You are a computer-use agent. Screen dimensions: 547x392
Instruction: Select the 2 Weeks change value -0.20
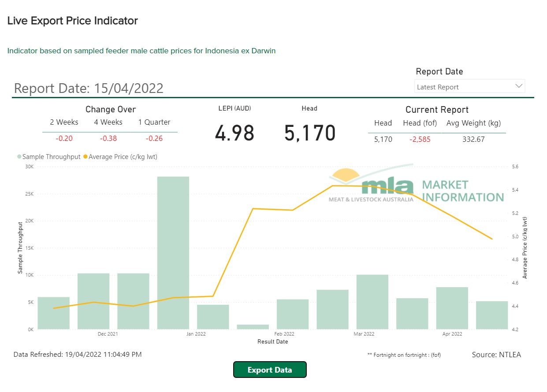64,138
